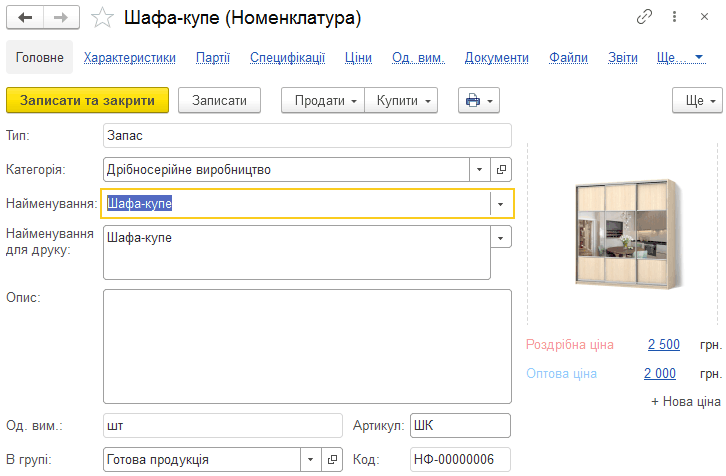Open the wholesale price link 2 000
Image resolution: width=726 pixels, height=476 pixels.
[x=660, y=373]
